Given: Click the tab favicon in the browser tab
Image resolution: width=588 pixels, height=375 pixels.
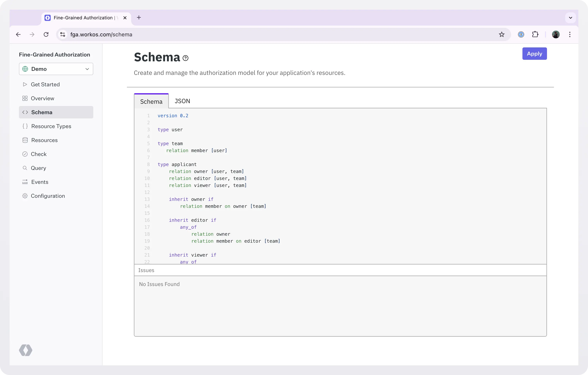Looking at the screenshot, I should (48, 18).
